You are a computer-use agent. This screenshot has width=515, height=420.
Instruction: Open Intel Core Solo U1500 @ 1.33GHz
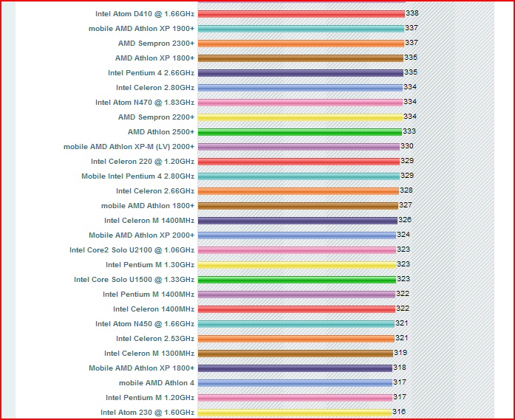click(134, 280)
